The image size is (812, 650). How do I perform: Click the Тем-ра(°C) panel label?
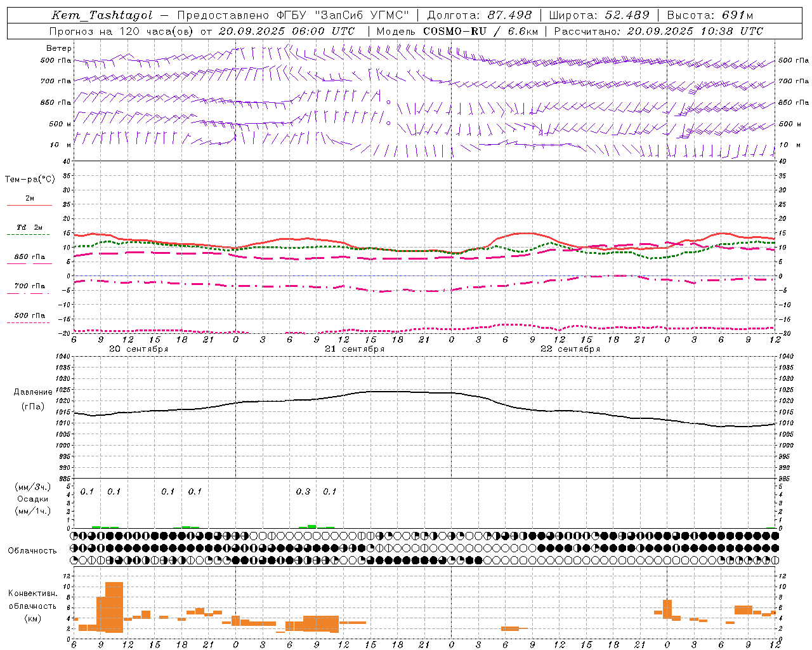click(30, 180)
